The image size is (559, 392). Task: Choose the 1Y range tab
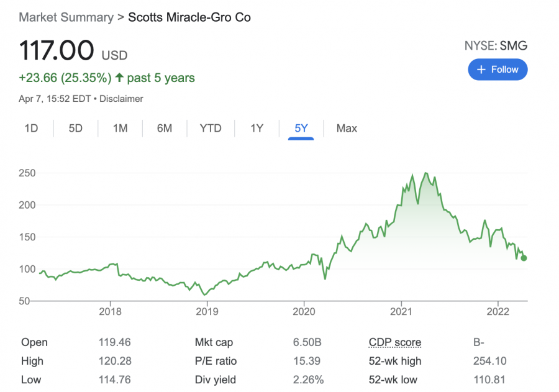click(x=257, y=128)
